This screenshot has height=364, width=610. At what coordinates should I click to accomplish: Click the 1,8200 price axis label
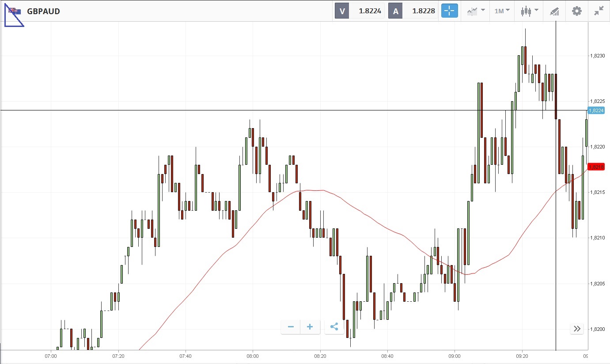597,329
